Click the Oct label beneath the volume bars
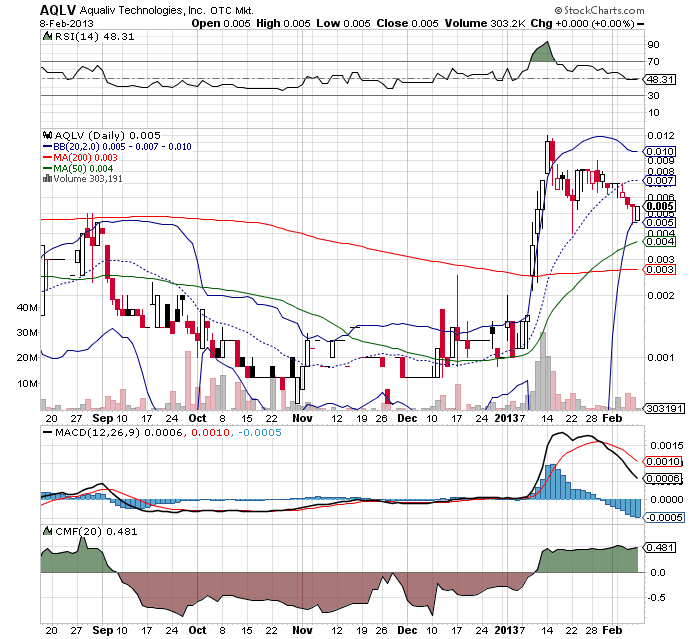 coord(197,418)
